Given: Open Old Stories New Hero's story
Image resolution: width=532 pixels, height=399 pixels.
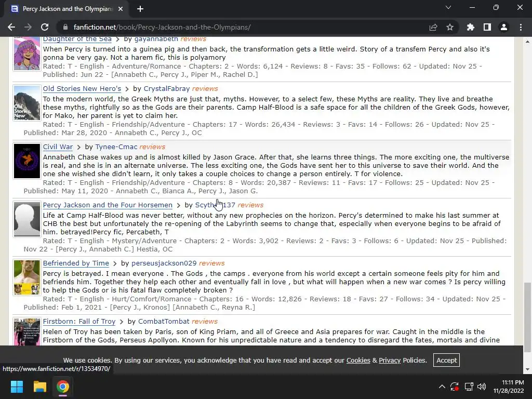Looking at the screenshot, I should tap(82, 88).
